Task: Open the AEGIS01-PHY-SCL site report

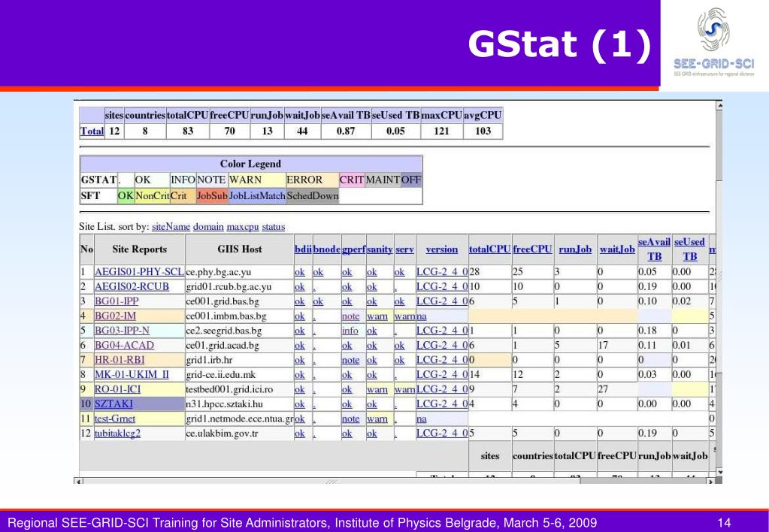Action: pos(139,272)
